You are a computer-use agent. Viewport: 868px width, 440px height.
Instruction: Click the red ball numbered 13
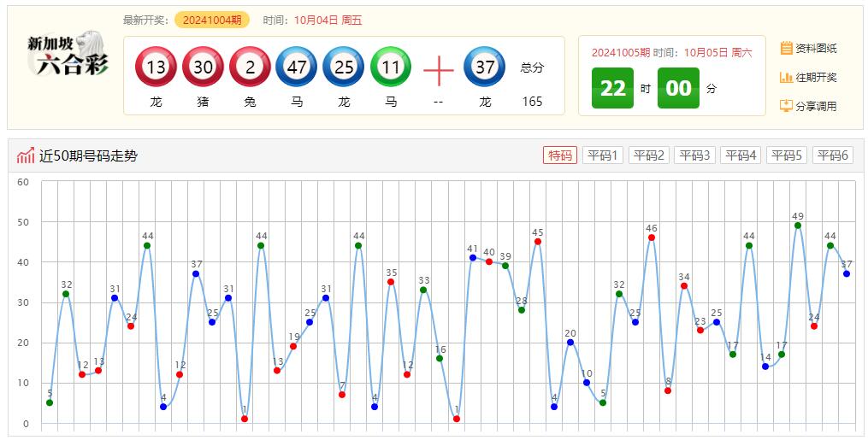pos(156,67)
